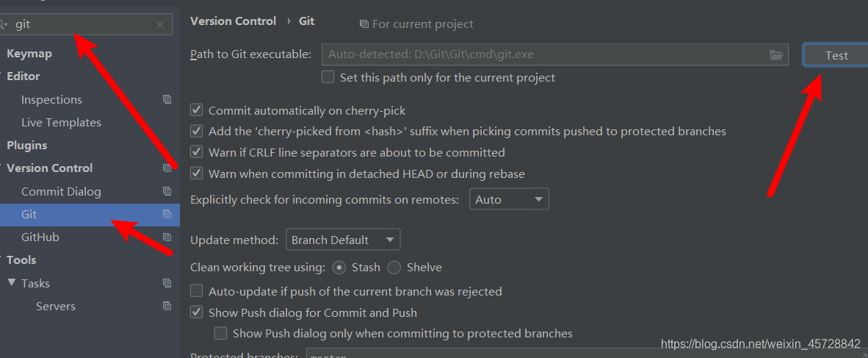Enable Set this path only for current project
868x358 pixels.
[x=328, y=77]
